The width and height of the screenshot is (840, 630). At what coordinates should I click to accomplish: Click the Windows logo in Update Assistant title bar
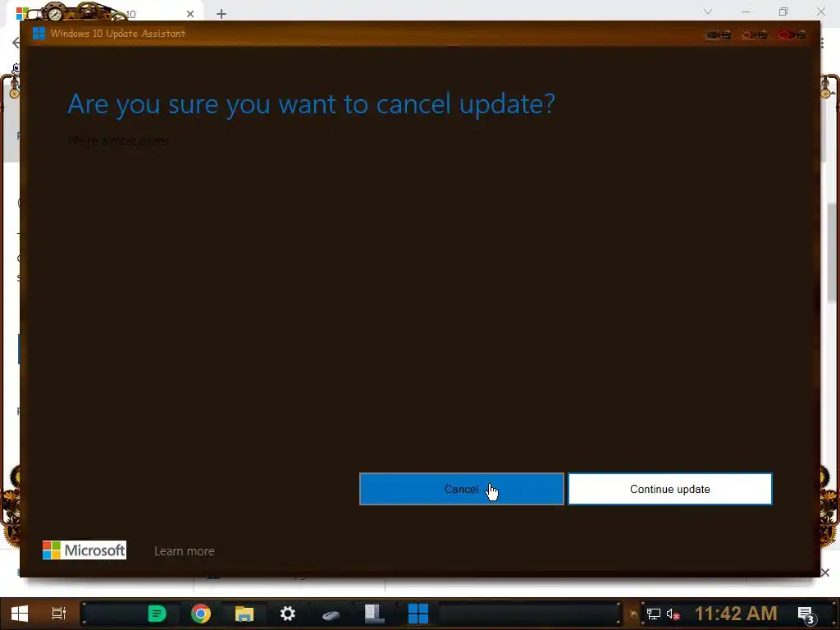39,33
